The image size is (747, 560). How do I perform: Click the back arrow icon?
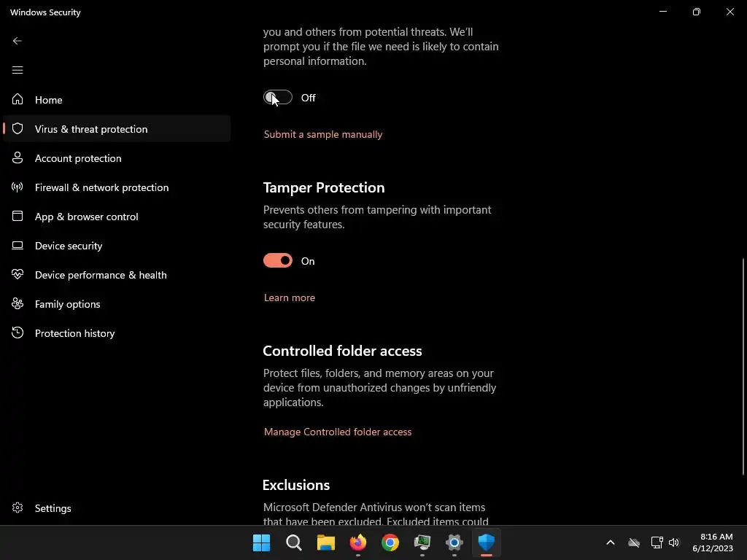(x=18, y=41)
